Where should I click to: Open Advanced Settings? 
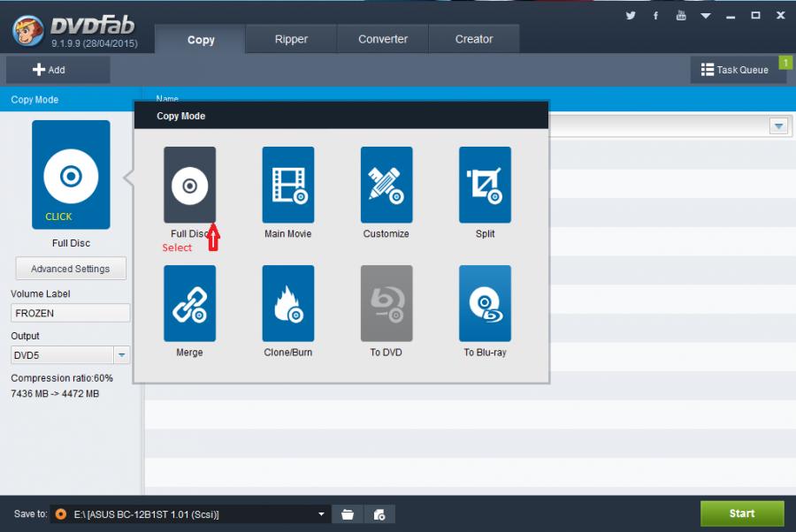pyautogui.click(x=71, y=269)
